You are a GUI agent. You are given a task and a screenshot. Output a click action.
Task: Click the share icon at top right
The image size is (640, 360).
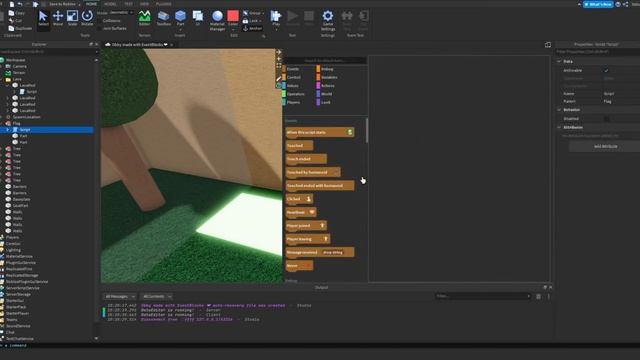pos(626,4)
